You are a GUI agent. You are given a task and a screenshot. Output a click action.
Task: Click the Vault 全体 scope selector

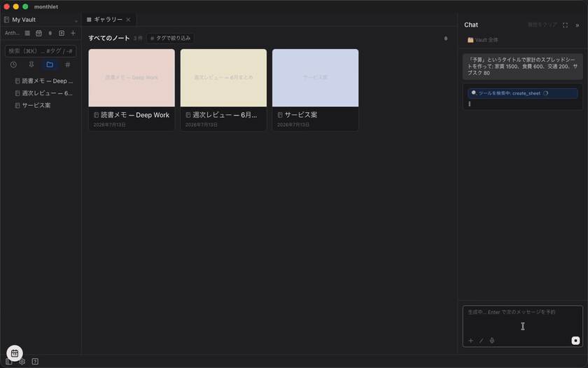point(482,40)
